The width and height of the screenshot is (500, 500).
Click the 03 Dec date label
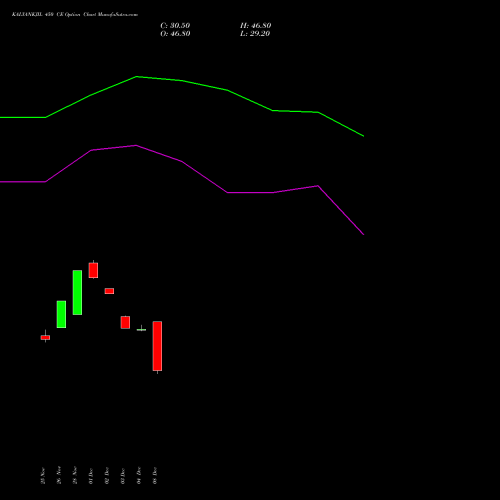[x=123, y=476]
